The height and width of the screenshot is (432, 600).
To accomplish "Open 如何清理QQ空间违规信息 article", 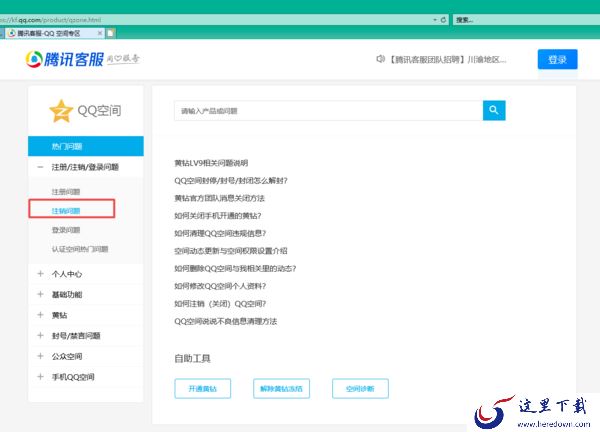I will tap(220, 233).
